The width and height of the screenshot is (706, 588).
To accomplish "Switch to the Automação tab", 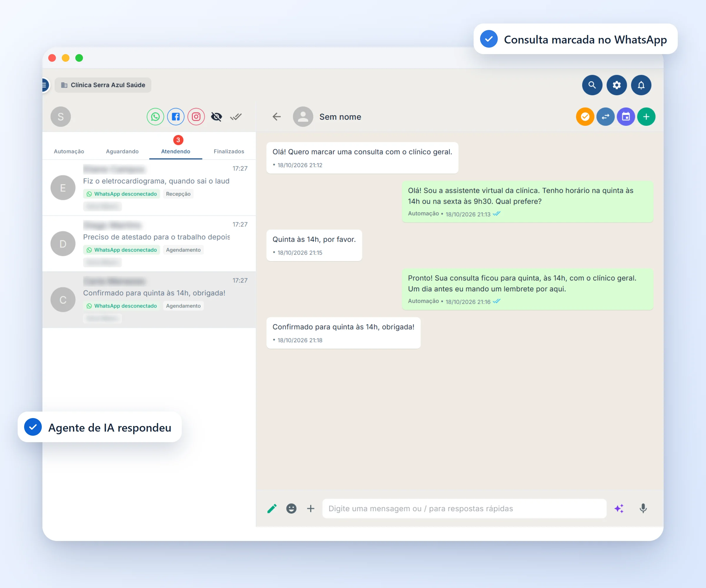I will coord(69,151).
